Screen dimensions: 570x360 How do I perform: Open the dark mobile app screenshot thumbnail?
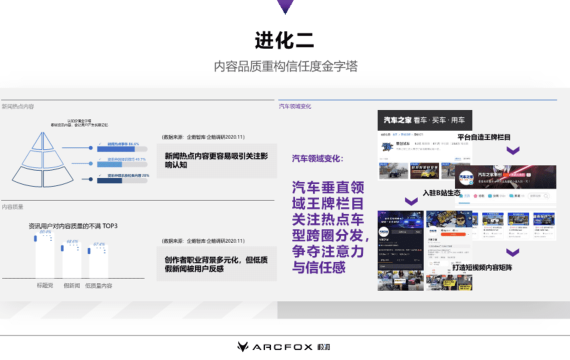tap(401, 251)
